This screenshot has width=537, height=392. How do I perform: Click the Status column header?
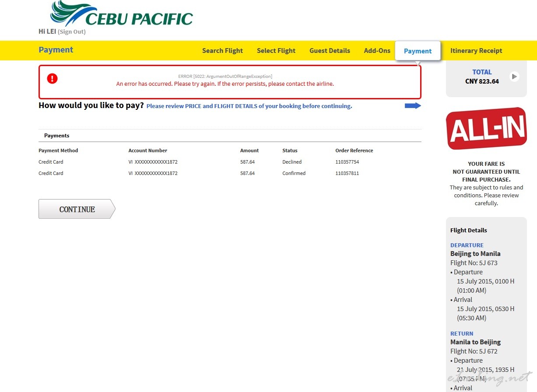[290, 150]
